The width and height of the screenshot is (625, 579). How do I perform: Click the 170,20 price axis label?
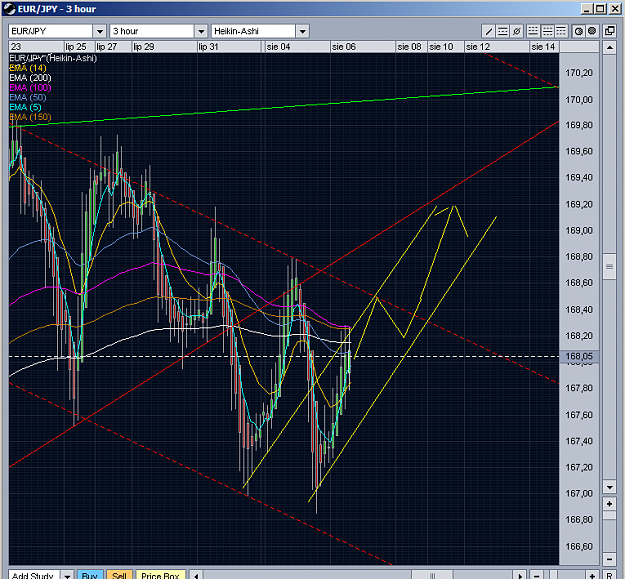(579, 73)
